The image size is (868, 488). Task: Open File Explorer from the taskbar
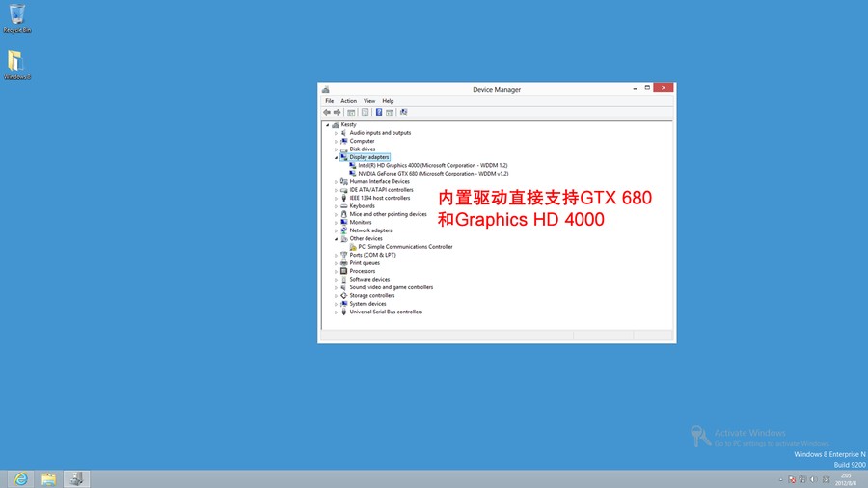[48, 479]
